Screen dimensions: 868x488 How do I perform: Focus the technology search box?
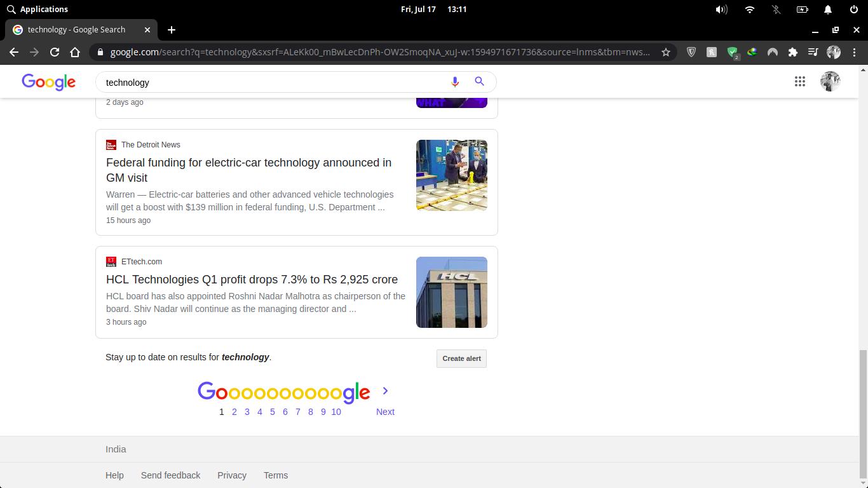273,82
